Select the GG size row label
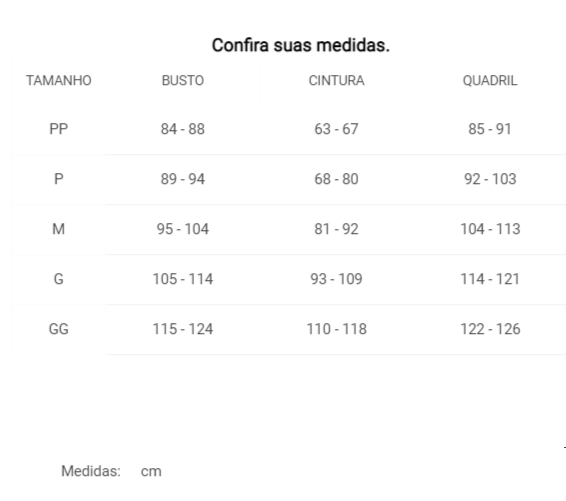566x501 pixels. 58,329
